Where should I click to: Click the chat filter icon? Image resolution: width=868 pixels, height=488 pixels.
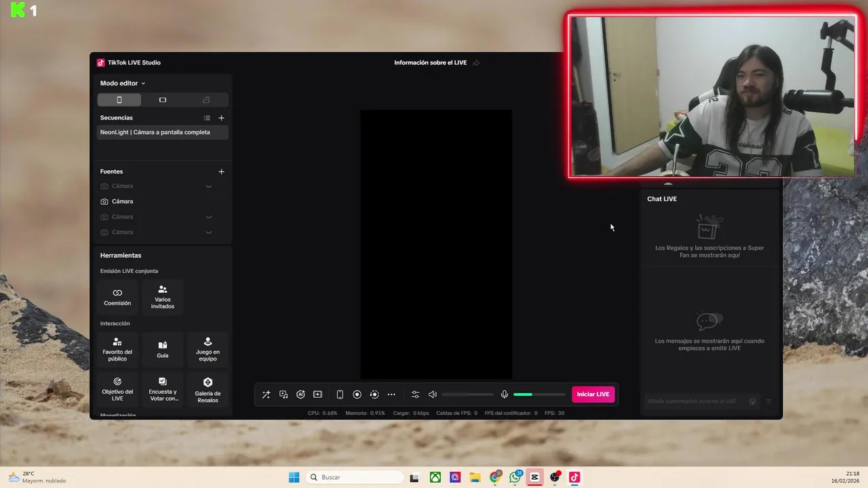[x=769, y=401]
